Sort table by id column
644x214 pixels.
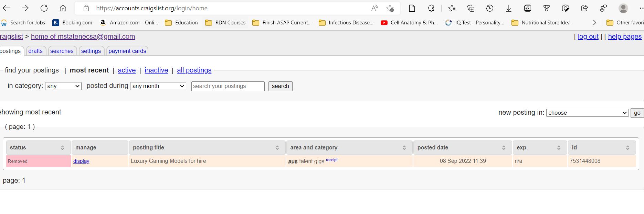[602, 148]
